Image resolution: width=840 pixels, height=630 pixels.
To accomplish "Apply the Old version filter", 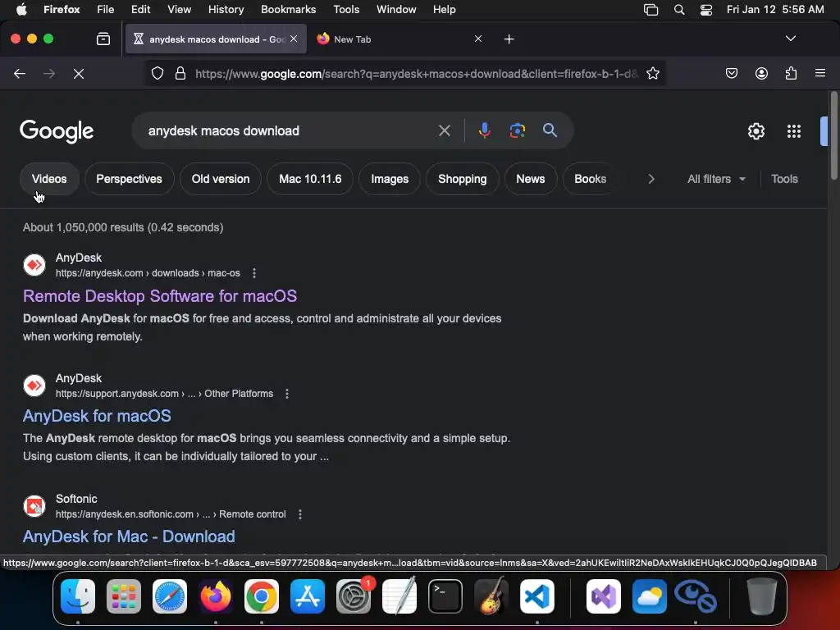I will pos(221,179).
